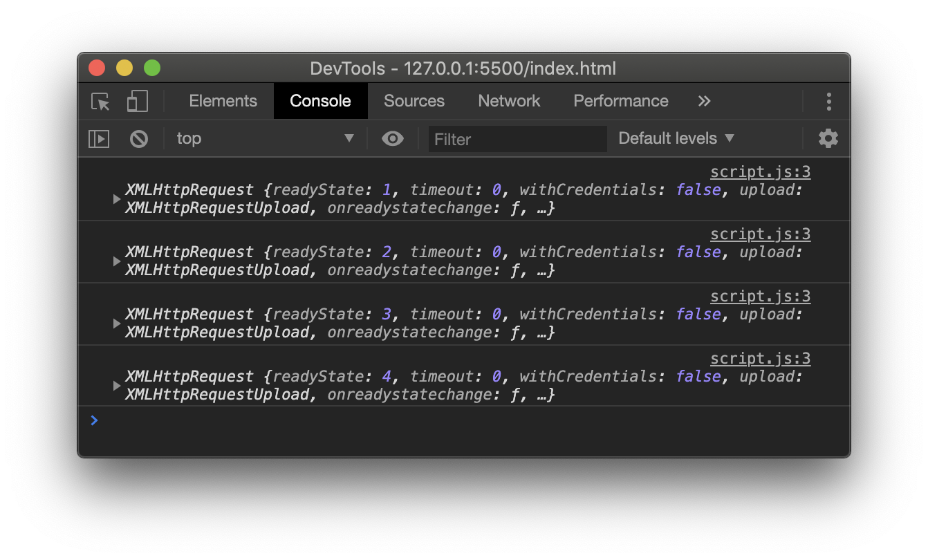The height and width of the screenshot is (560, 928).
Task: Switch to the Sources tab
Action: (x=414, y=101)
